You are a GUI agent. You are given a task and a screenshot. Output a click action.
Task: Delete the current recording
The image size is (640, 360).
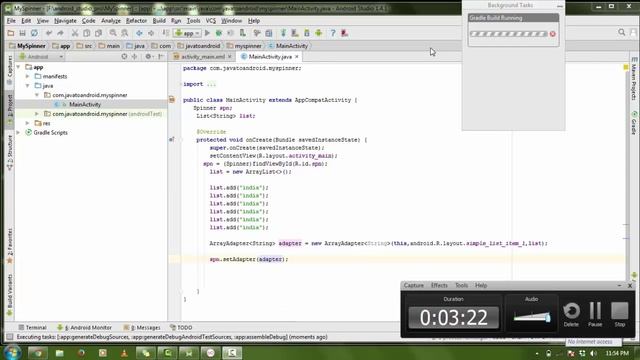tap(571, 314)
